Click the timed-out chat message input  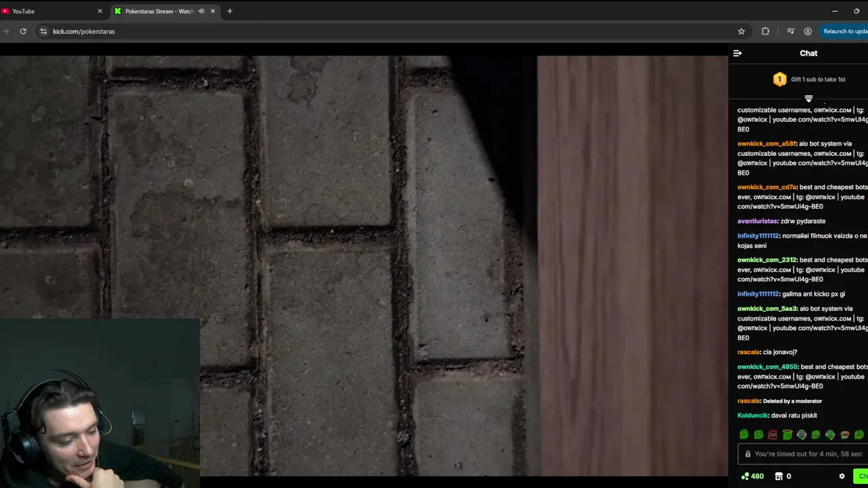click(803, 454)
